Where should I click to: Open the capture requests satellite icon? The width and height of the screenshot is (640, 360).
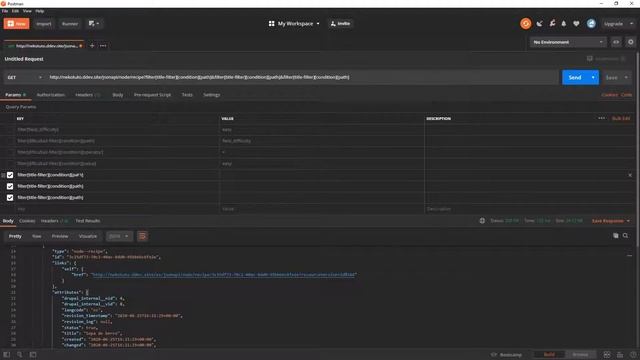coord(540,24)
